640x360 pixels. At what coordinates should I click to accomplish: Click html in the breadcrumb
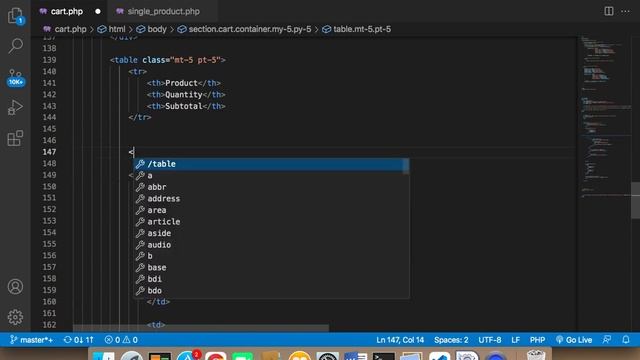[x=117, y=29]
